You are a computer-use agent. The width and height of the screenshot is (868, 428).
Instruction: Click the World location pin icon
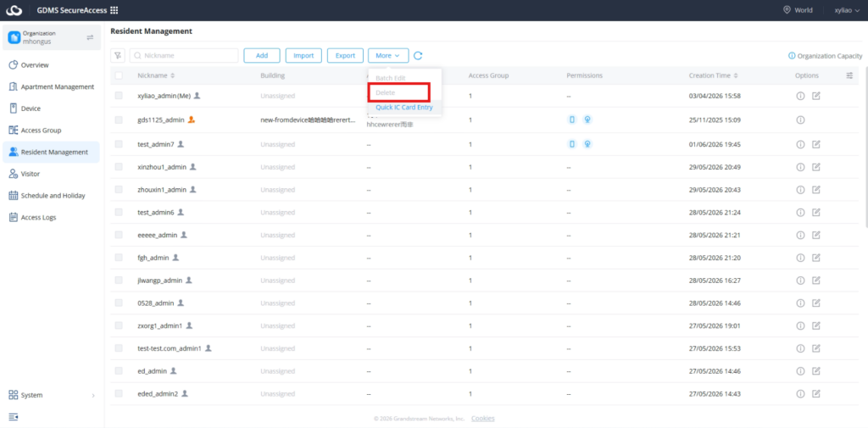click(x=787, y=10)
